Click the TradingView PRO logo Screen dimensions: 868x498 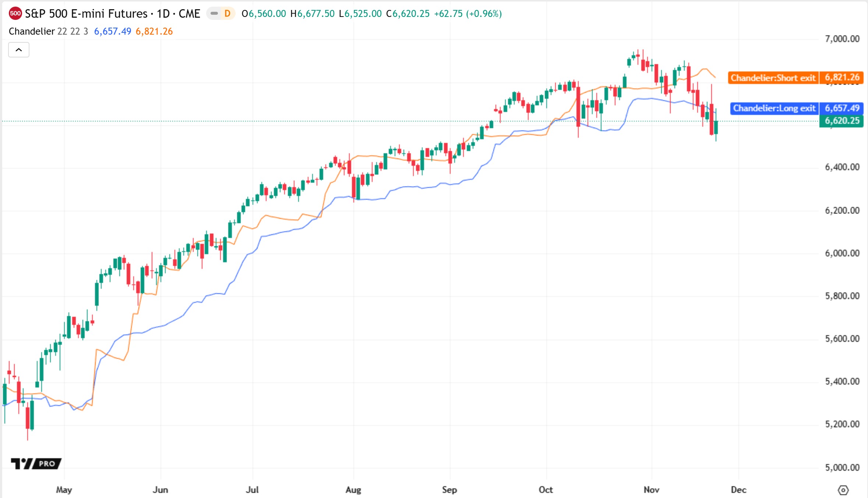pos(36,463)
